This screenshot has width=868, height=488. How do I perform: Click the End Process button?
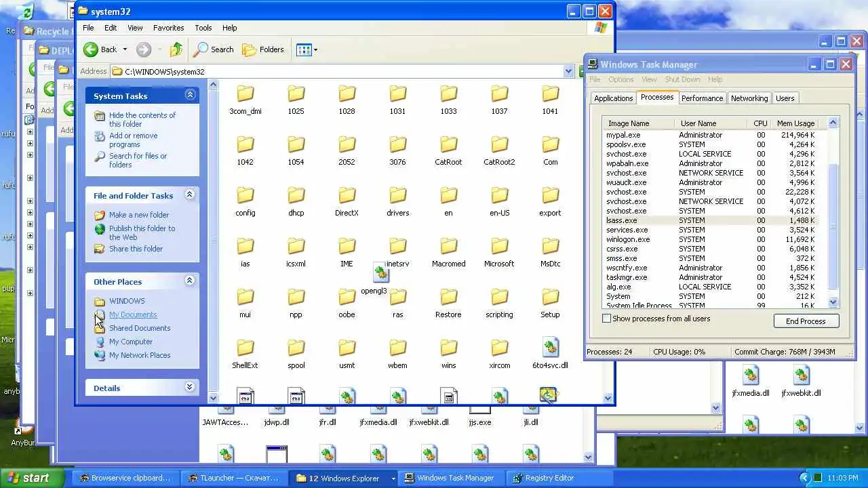(x=806, y=321)
